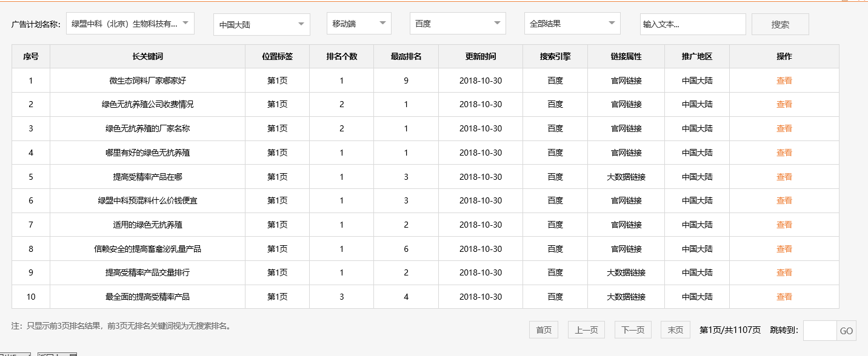Click the 跳转到 page number field

click(820, 331)
